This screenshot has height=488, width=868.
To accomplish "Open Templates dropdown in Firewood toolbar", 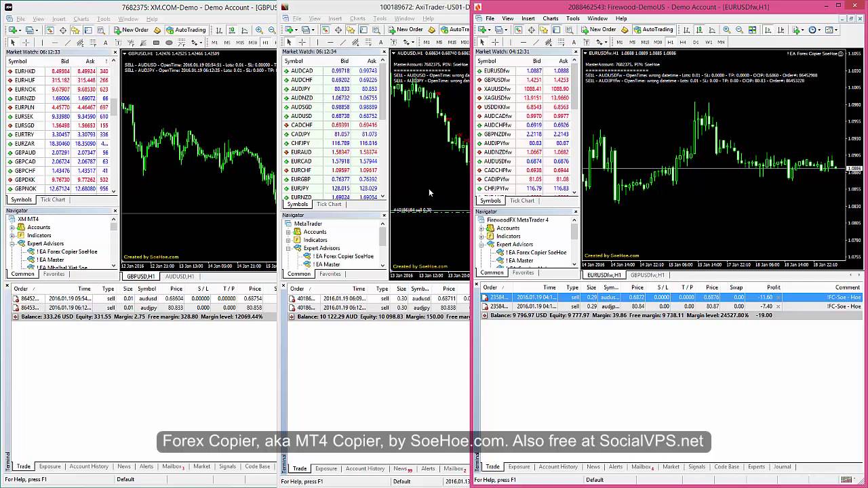I will (832, 30).
